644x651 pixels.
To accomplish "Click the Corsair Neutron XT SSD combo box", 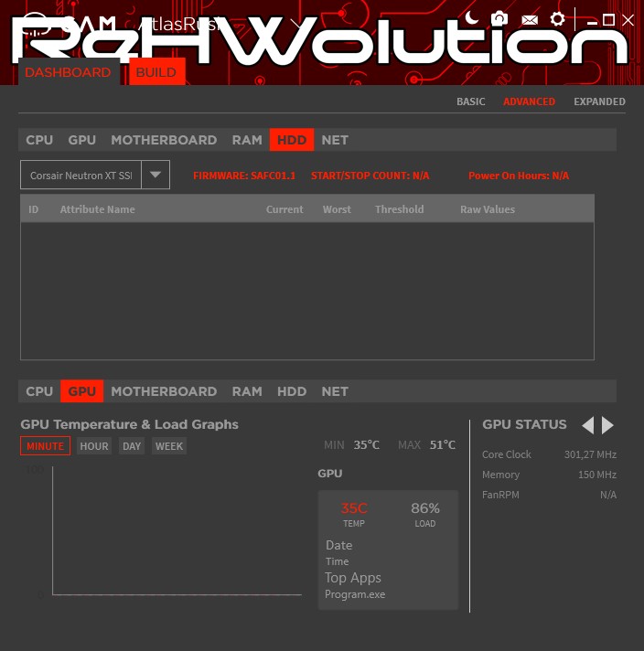I will coord(80,175).
